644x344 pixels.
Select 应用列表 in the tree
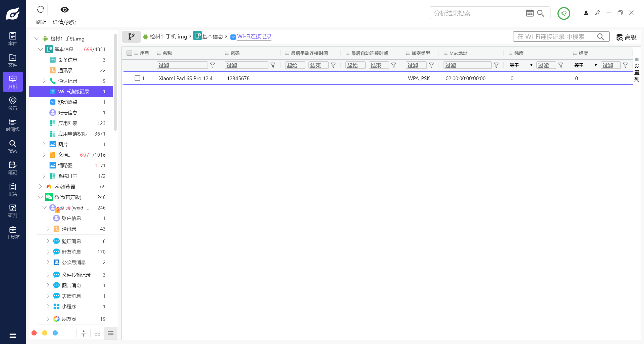pyautogui.click(x=68, y=123)
